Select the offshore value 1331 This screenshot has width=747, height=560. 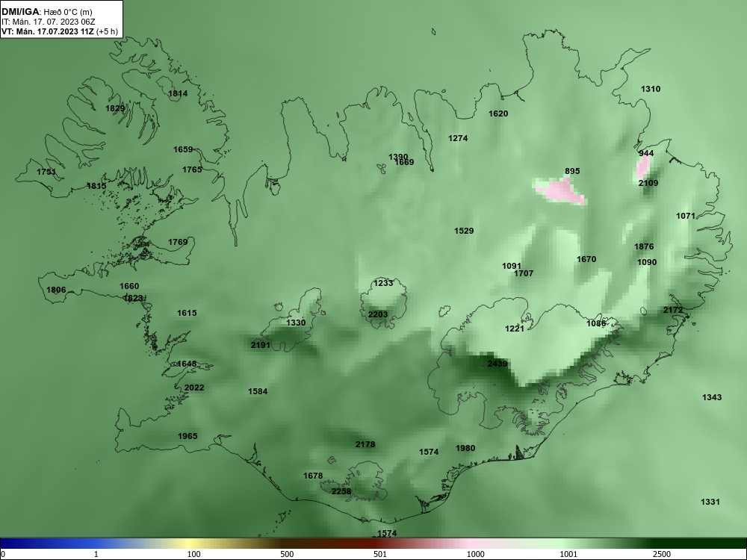pos(710,502)
